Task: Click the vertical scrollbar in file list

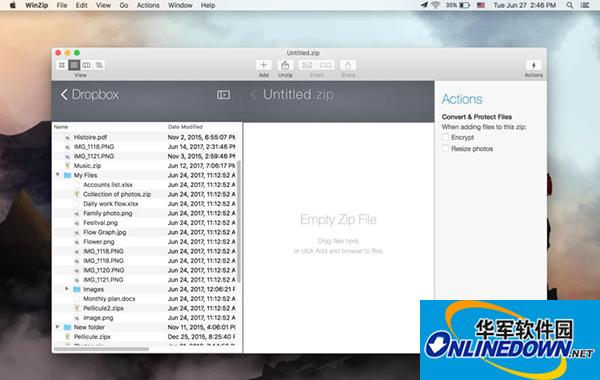Action: coord(239,222)
